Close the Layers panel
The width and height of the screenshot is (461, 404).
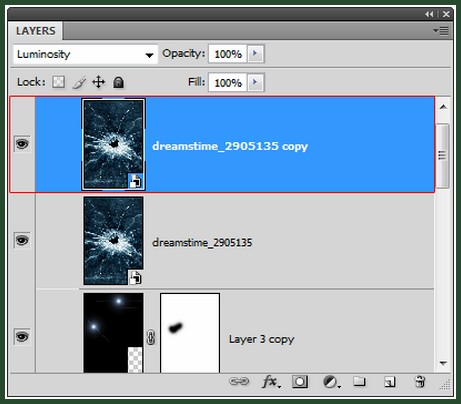(x=446, y=14)
